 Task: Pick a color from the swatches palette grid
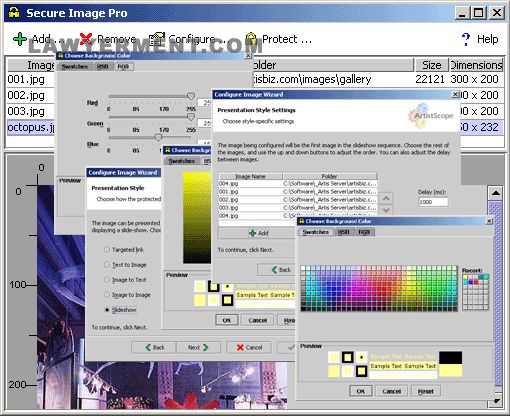click(379, 288)
